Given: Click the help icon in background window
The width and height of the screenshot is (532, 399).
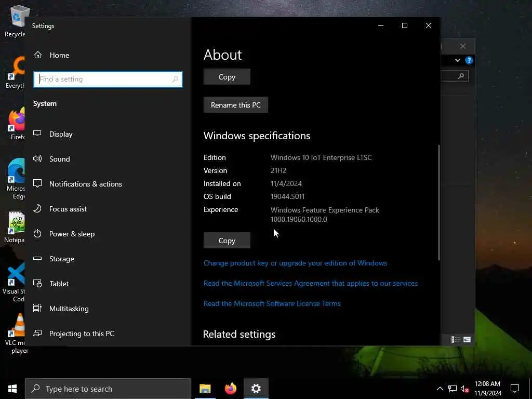Looking at the screenshot, I should pyautogui.click(x=469, y=60).
